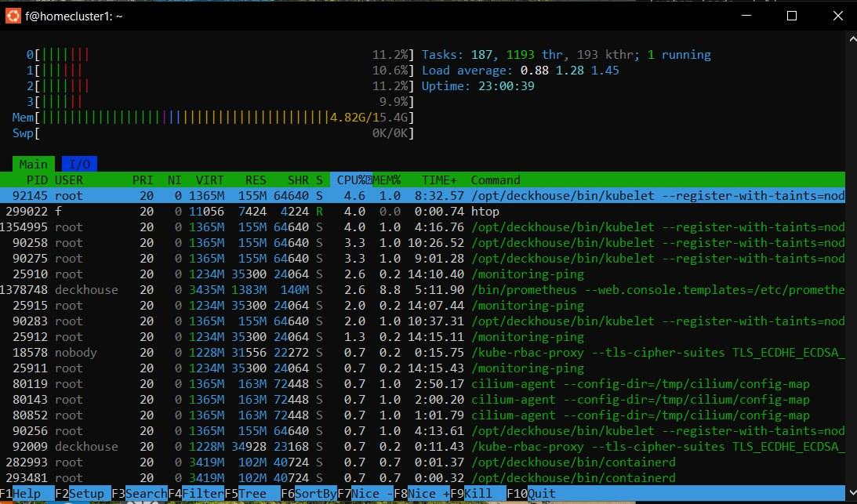The height and width of the screenshot is (504, 857).
Task: Switch to the Main tab
Action: tap(34, 164)
